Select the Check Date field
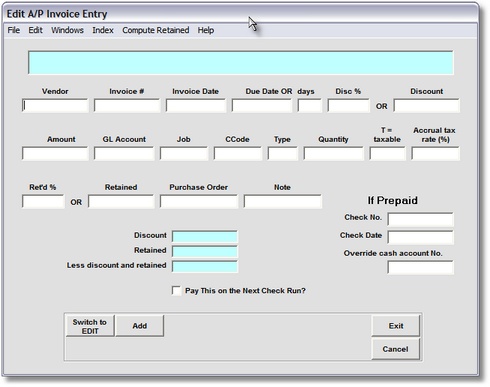The image size is (490, 387). pyautogui.click(x=420, y=238)
